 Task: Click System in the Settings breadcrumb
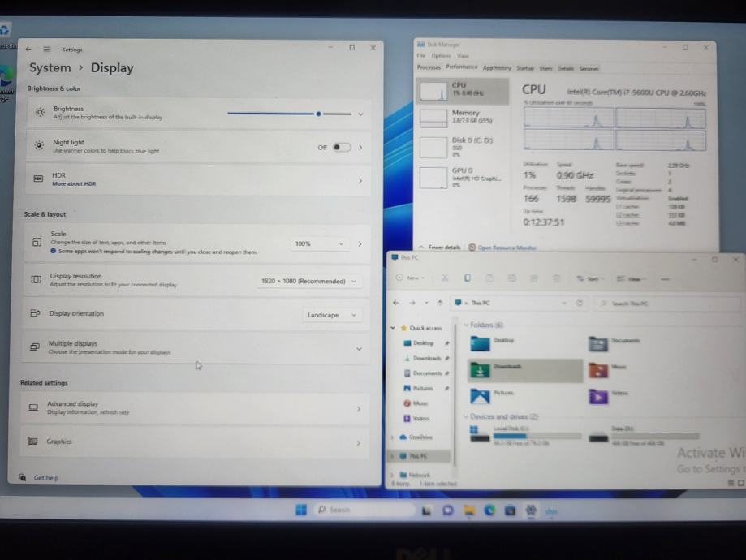tap(50, 67)
